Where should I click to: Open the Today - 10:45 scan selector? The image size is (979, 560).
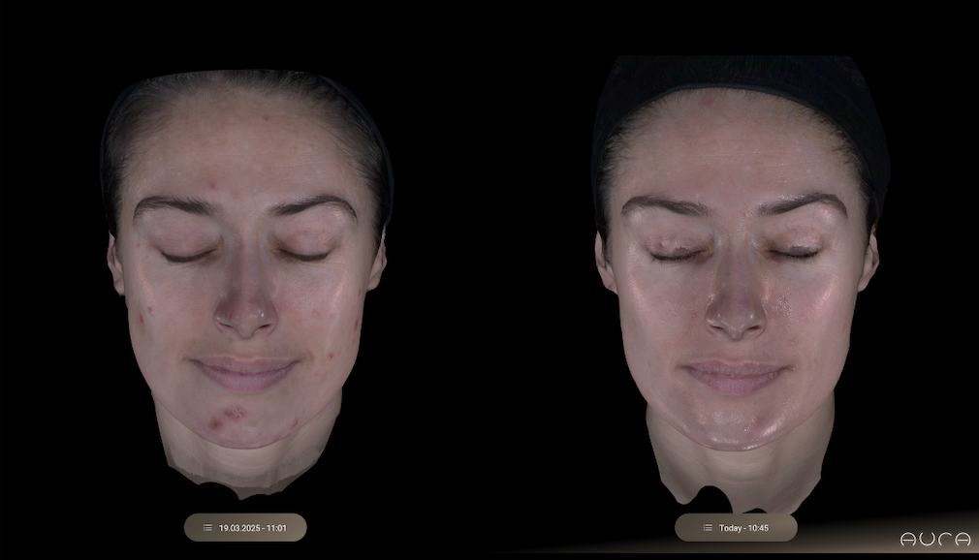pos(736,527)
